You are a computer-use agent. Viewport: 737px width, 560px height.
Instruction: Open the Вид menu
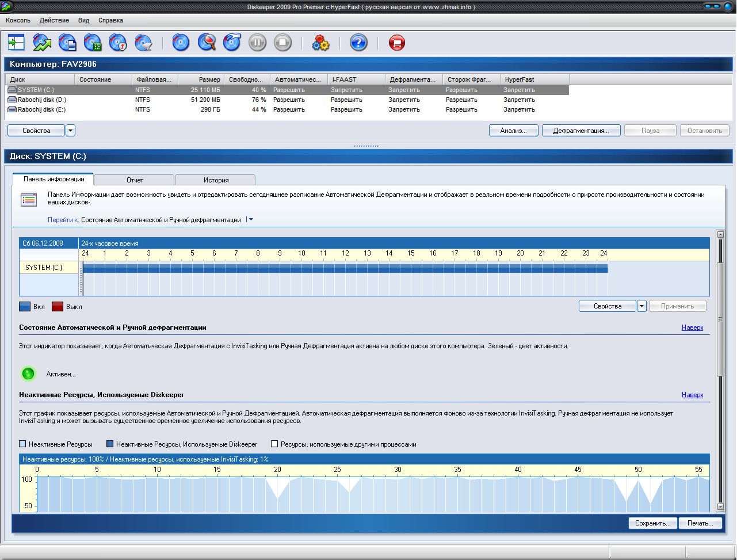tap(84, 20)
